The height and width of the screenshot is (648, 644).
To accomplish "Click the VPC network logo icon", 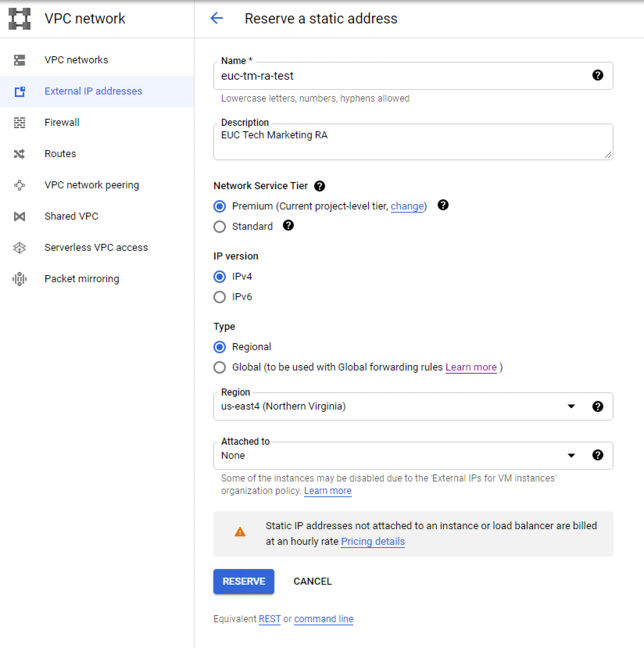I will [19, 18].
